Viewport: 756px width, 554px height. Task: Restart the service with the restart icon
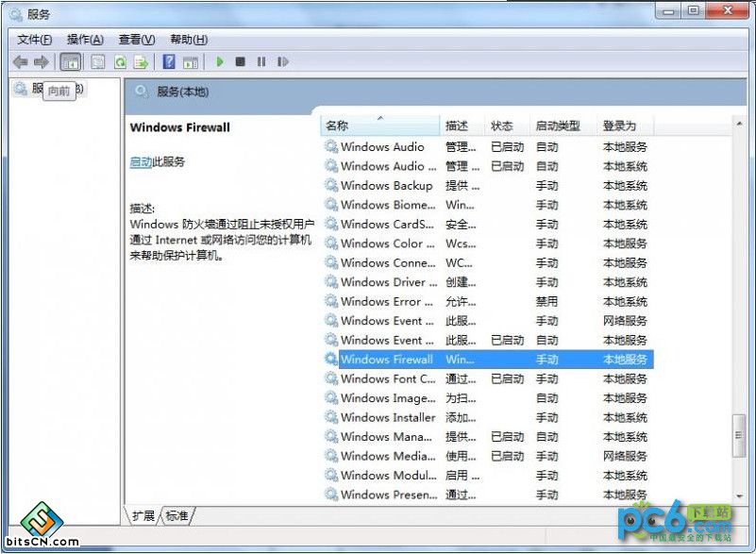[282, 61]
